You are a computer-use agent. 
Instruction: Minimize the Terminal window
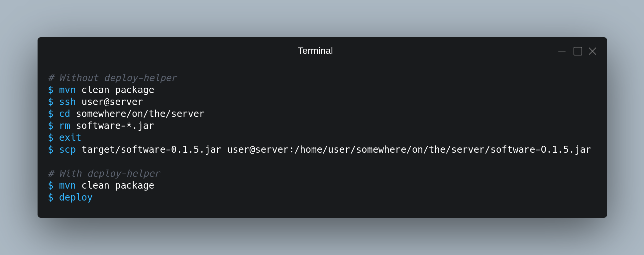(562, 51)
